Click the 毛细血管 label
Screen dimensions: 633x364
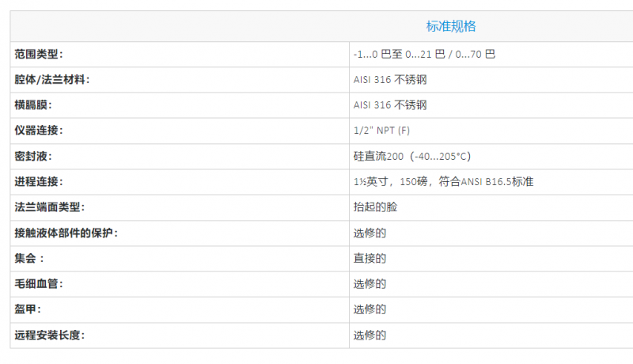[x=39, y=283]
